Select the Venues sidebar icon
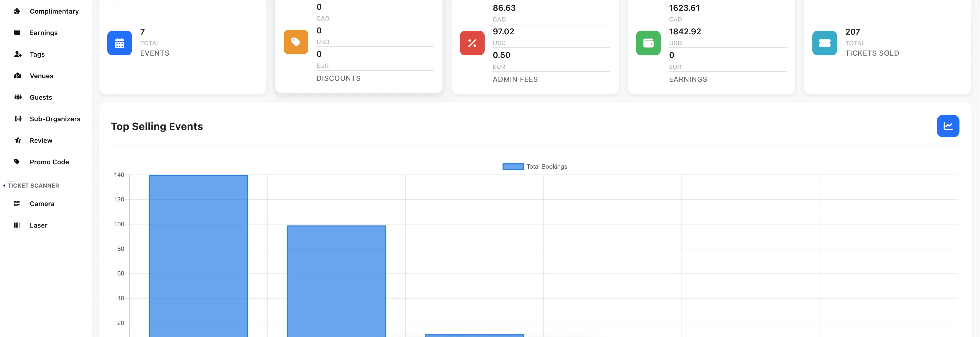 point(17,76)
